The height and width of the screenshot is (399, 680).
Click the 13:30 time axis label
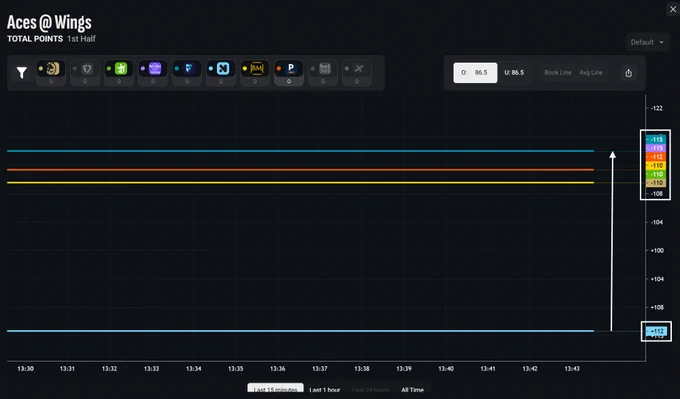(25, 369)
